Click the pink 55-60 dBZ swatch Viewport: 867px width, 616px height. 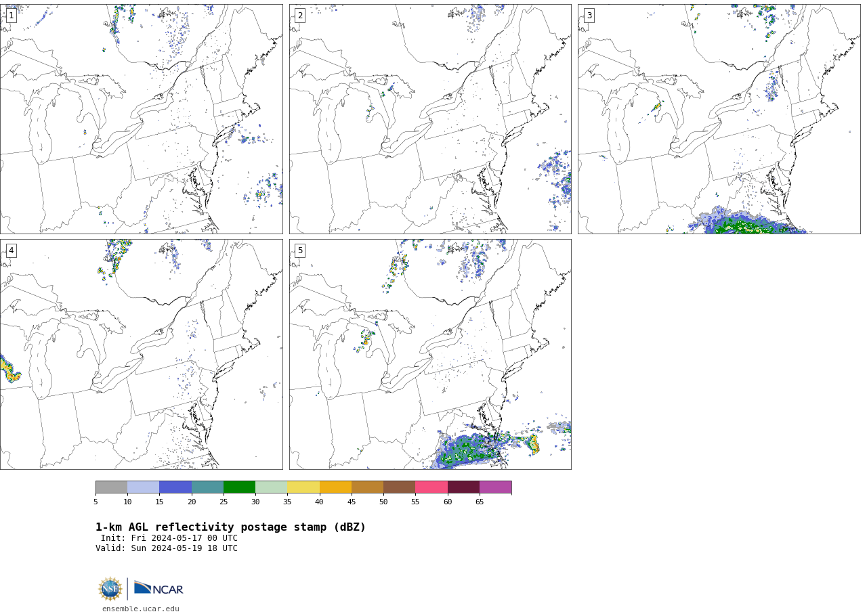431,487
